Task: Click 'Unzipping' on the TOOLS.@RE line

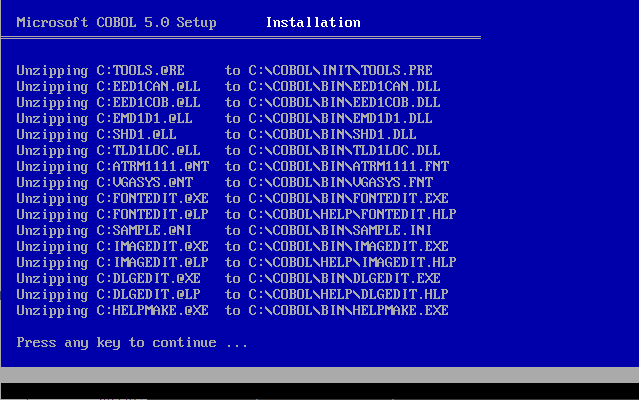Action: (x=52, y=71)
